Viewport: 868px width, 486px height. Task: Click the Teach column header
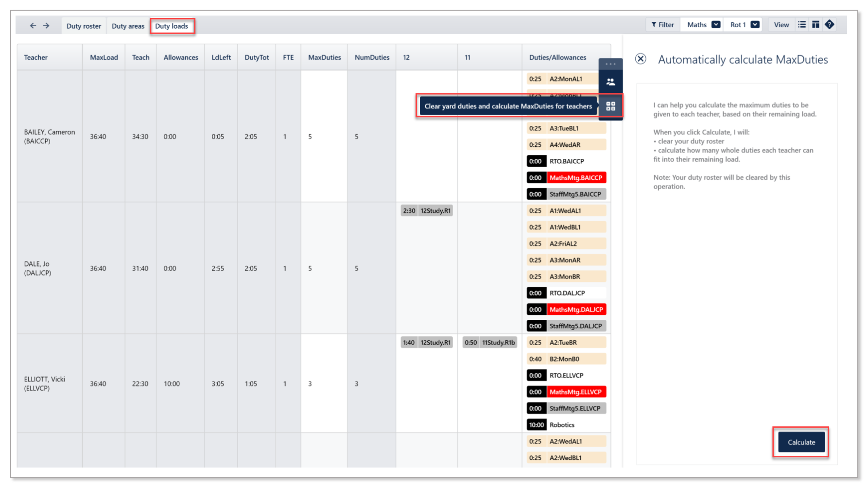pyautogui.click(x=141, y=57)
